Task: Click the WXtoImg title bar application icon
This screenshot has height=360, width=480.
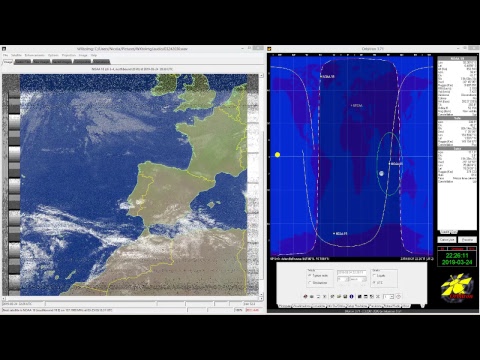Action: click(4, 49)
